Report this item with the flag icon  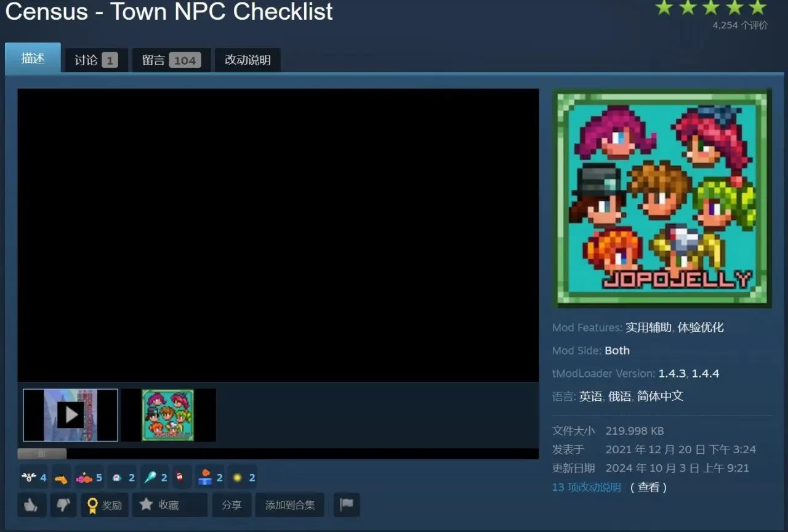[347, 505]
